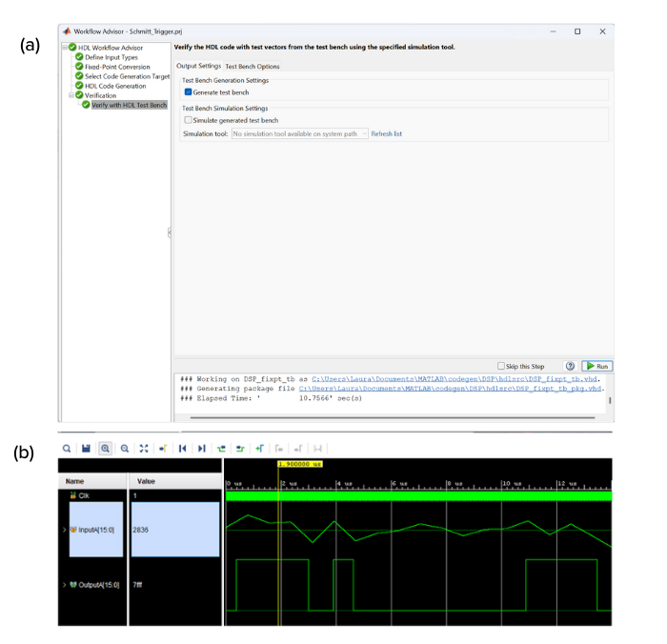Viewport: 667px width, 644px height.
Task: Click the Value column header
Action: pyautogui.click(x=146, y=481)
